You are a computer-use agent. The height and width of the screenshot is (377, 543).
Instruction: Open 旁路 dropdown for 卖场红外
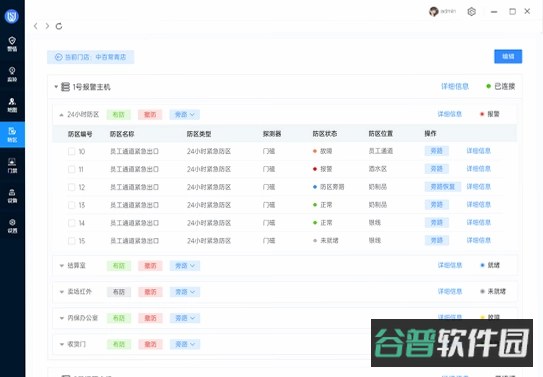pyautogui.click(x=185, y=292)
